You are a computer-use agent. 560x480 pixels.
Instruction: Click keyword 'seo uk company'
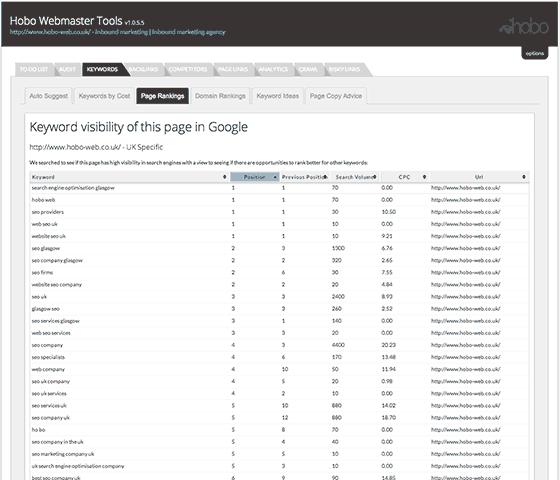tap(51, 381)
